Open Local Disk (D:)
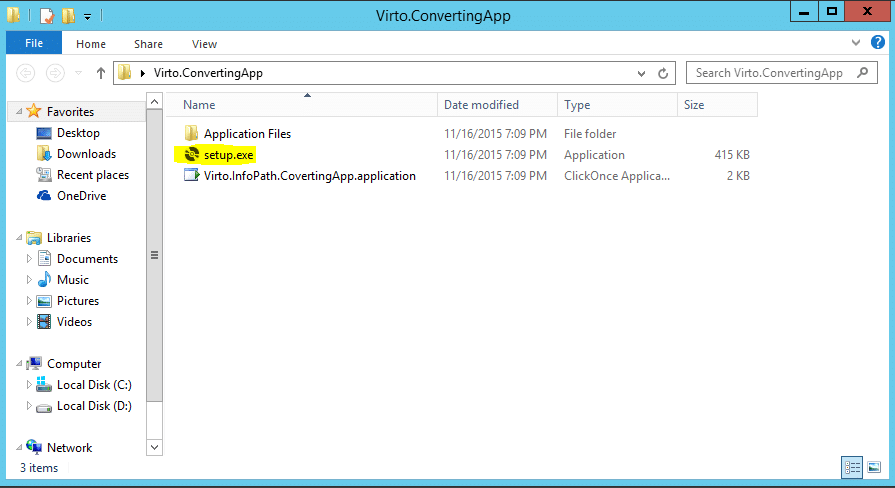This screenshot has width=895, height=488. coord(94,406)
